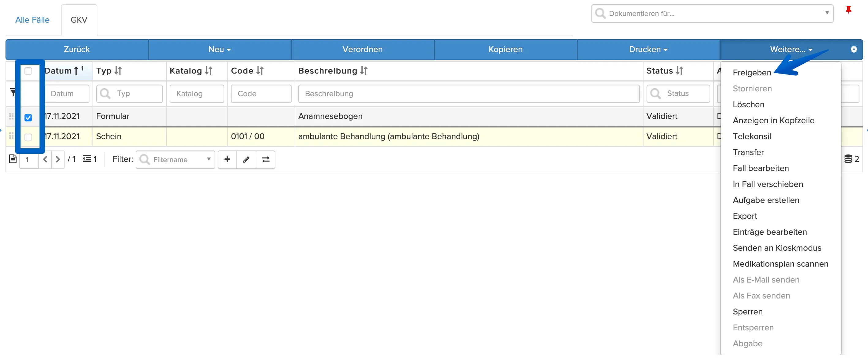This screenshot has width=868, height=361.
Task: Switch to Alle Fälle tab
Action: tap(32, 20)
